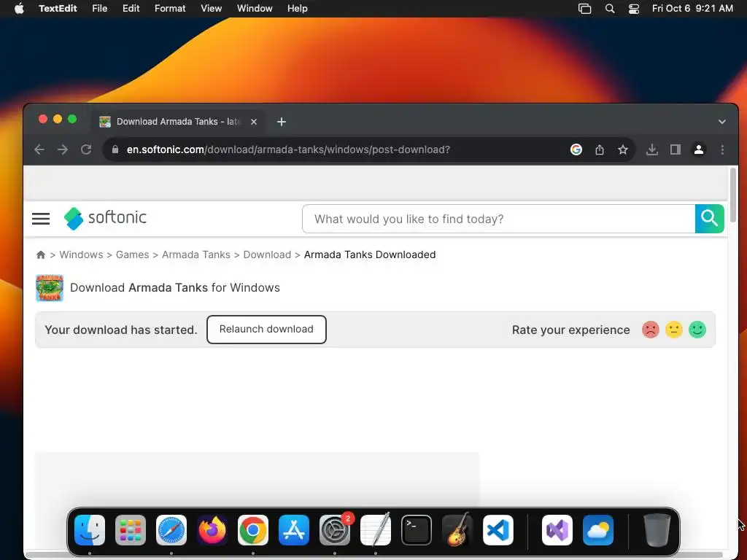Screen dimensions: 747x560
Task: Select the Download Armada Tanks tab
Action: point(178,122)
